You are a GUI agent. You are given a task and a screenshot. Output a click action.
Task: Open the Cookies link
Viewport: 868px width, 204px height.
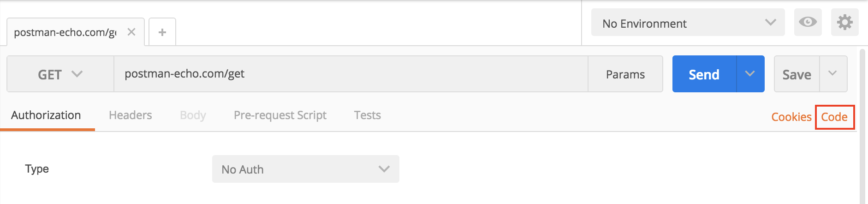[791, 117]
